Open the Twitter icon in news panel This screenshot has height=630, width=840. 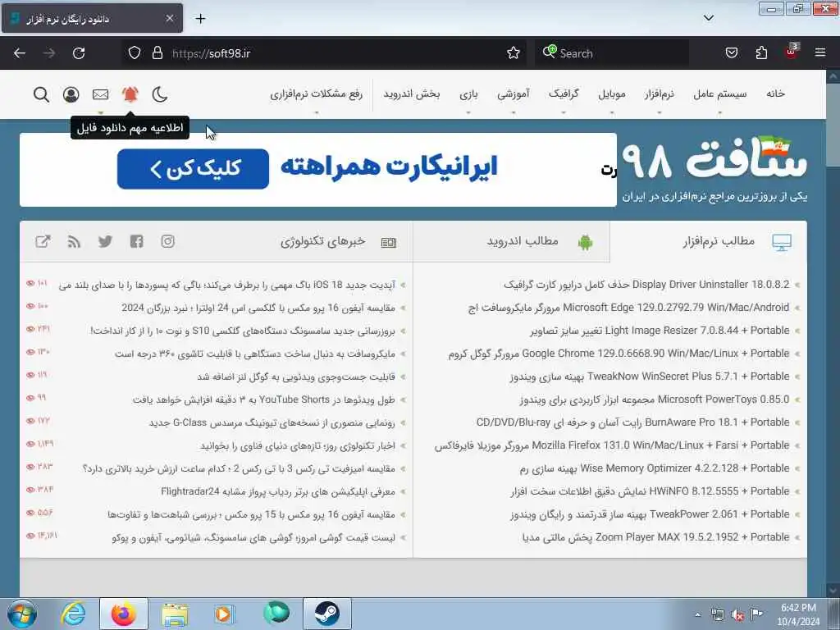[x=105, y=241]
